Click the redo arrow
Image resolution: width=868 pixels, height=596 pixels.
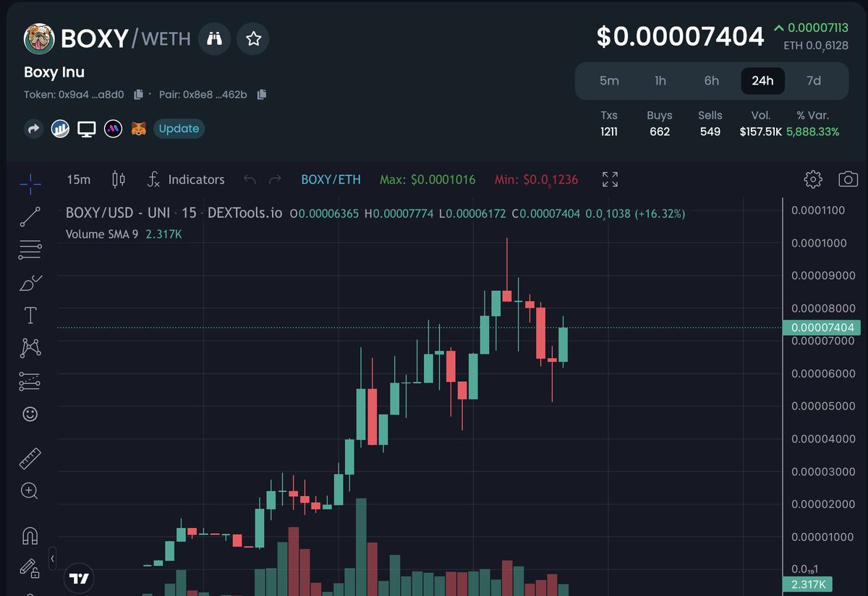[x=275, y=179]
